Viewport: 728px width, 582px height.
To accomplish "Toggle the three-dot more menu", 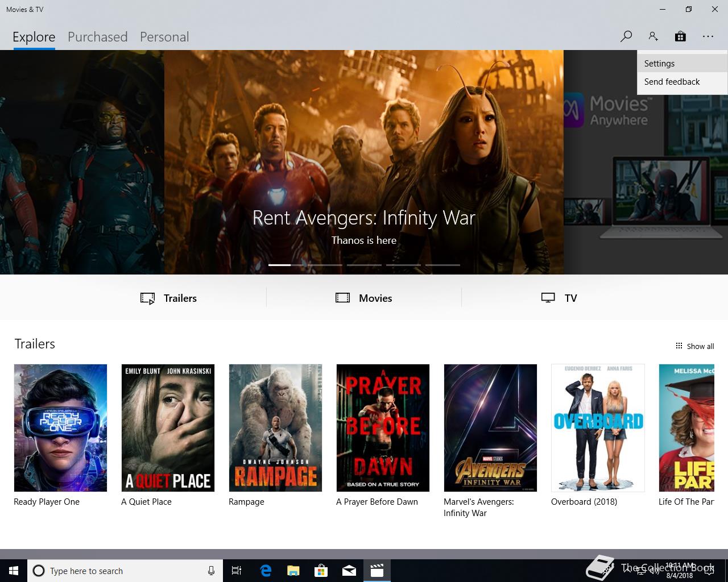I will click(x=708, y=36).
